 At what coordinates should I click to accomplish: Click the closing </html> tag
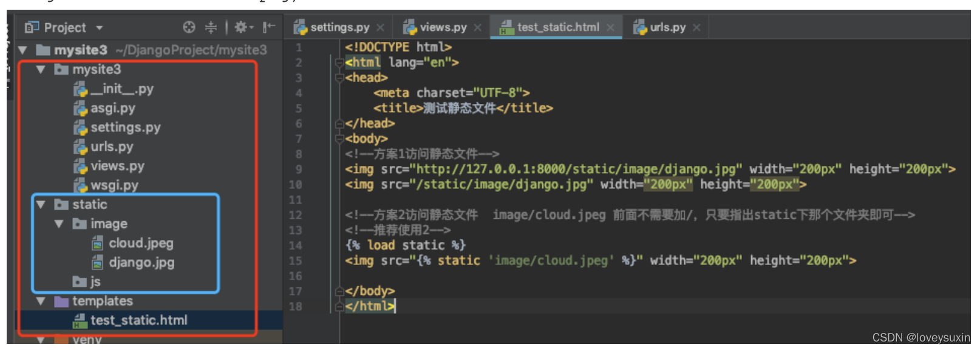pos(370,306)
